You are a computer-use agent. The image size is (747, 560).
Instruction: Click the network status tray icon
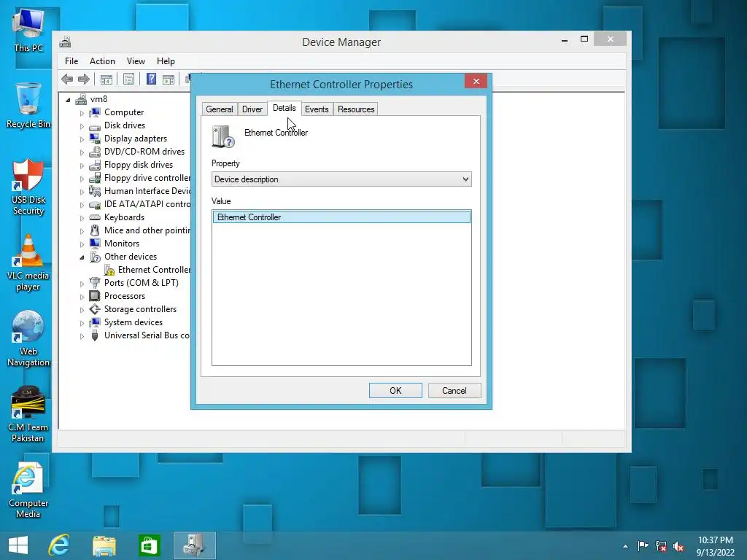coord(661,546)
